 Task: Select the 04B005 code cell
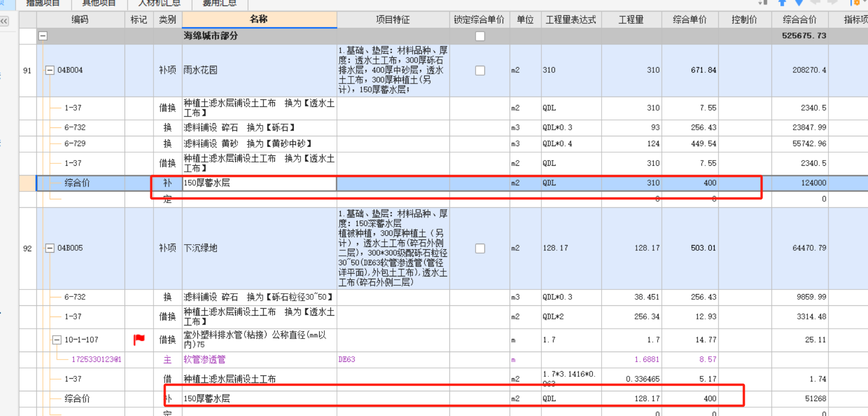[70, 248]
